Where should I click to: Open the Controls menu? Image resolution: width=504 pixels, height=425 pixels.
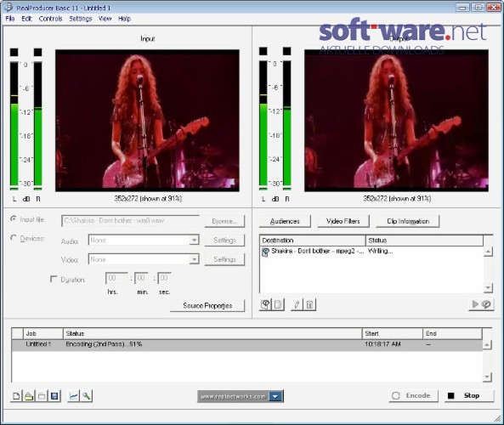pos(50,19)
